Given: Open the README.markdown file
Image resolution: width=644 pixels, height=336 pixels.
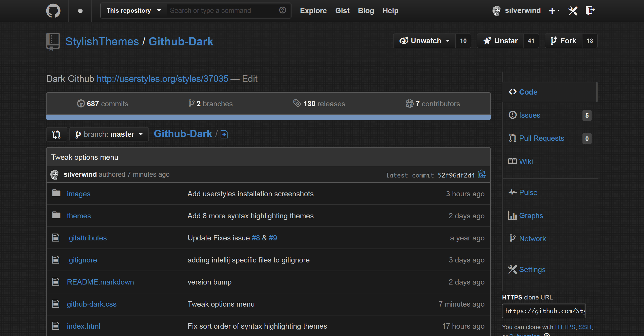Looking at the screenshot, I should [x=100, y=282].
